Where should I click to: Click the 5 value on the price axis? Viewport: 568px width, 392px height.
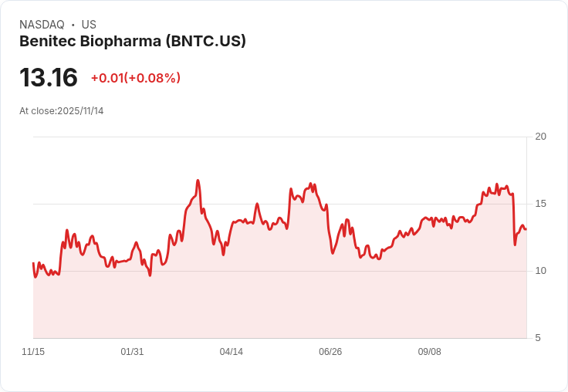pyautogui.click(x=538, y=338)
